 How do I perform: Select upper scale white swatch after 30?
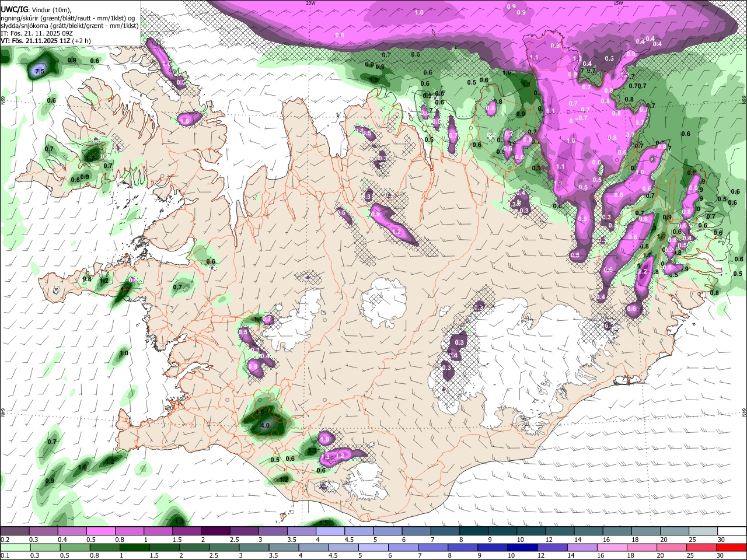(x=732, y=531)
